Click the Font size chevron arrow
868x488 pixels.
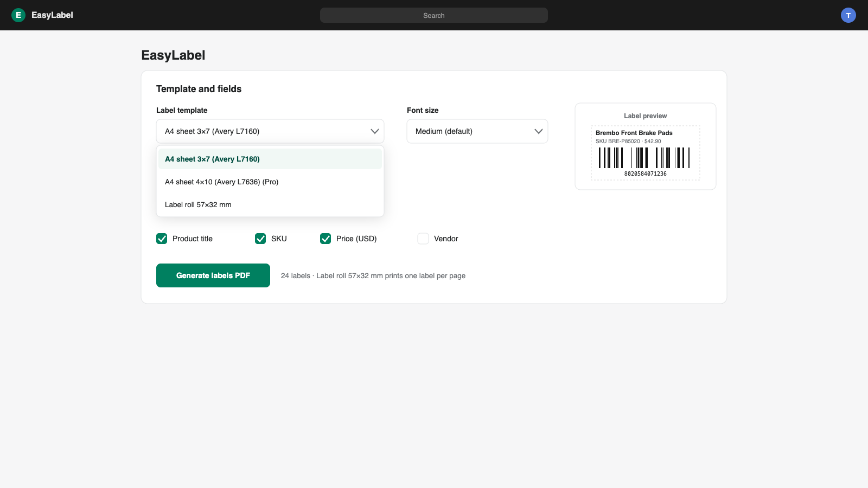(x=538, y=131)
